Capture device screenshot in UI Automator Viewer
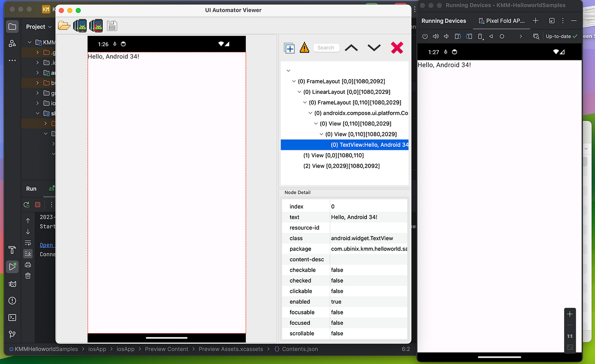Viewport: 595px width, 364px height. coord(79,25)
